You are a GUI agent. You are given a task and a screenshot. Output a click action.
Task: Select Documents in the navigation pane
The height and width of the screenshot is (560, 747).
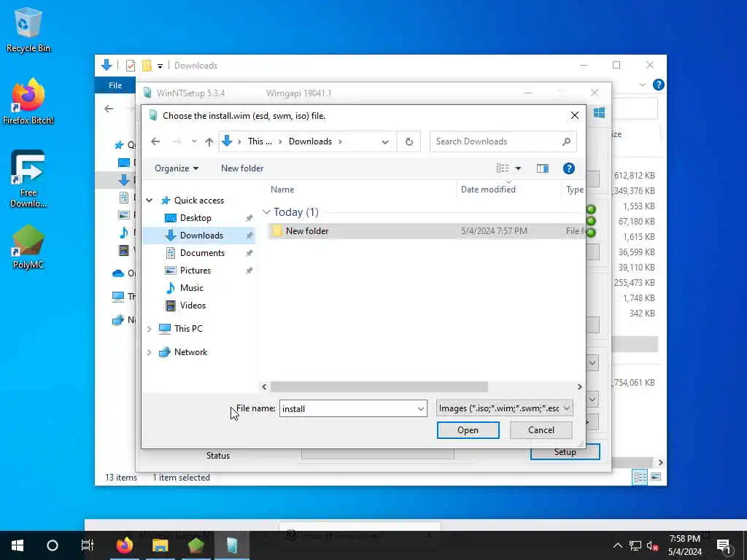tap(203, 253)
